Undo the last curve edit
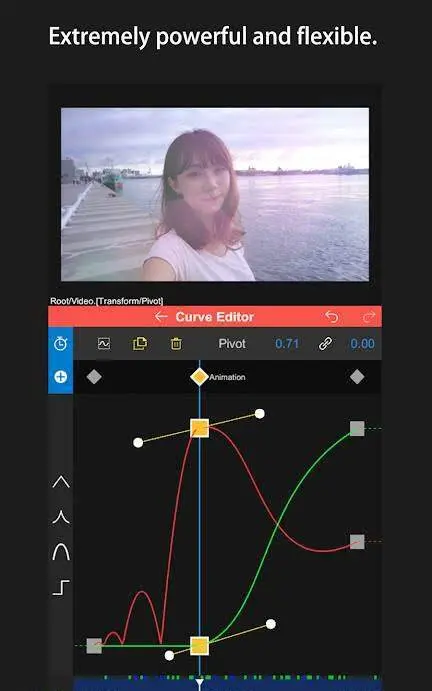This screenshot has height=691, width=432. (x=331, y=316)
